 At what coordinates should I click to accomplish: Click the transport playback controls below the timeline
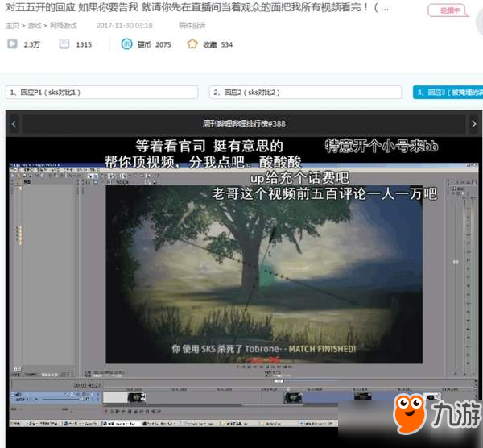(x=133, y=411)
